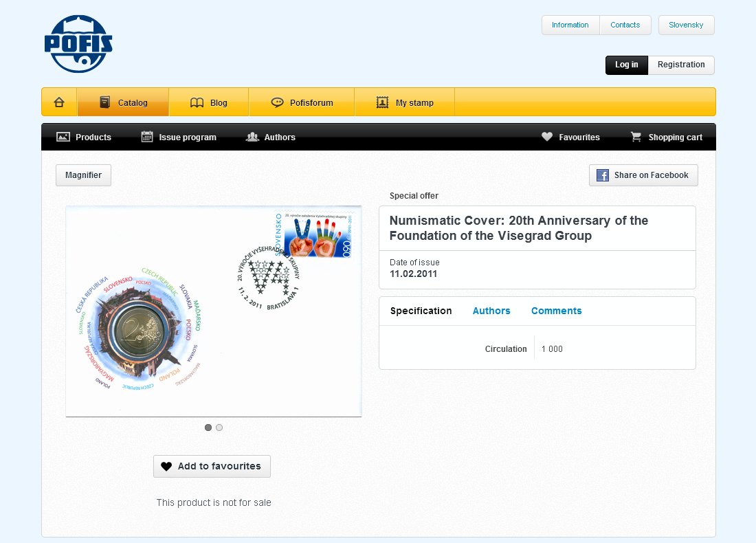
Task: Click the Registration button
Action: (x=681, y=65)
